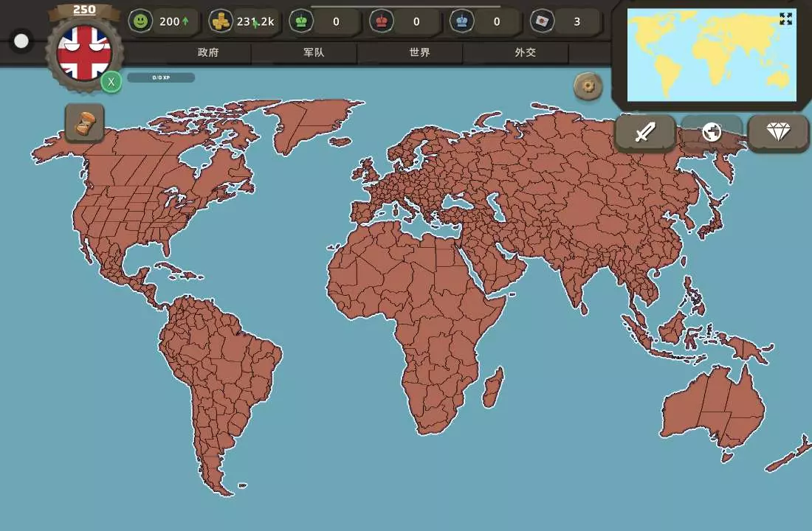Open the diamond premium shop button
This screenshot has height=531, width=812.
pyautogui.click(x=778, y=132)
